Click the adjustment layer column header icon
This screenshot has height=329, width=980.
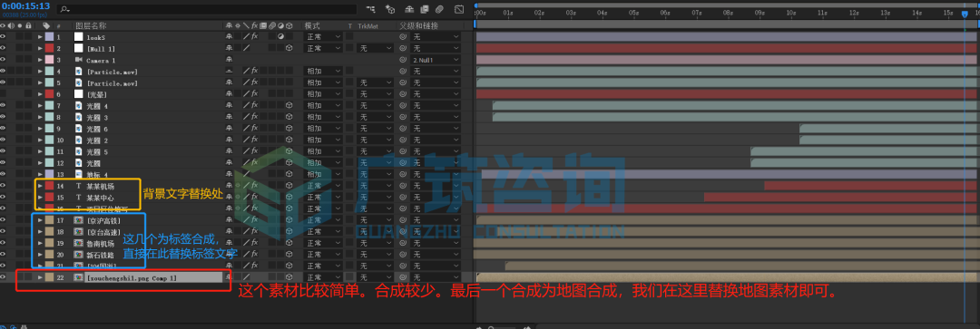click(280, 25)
